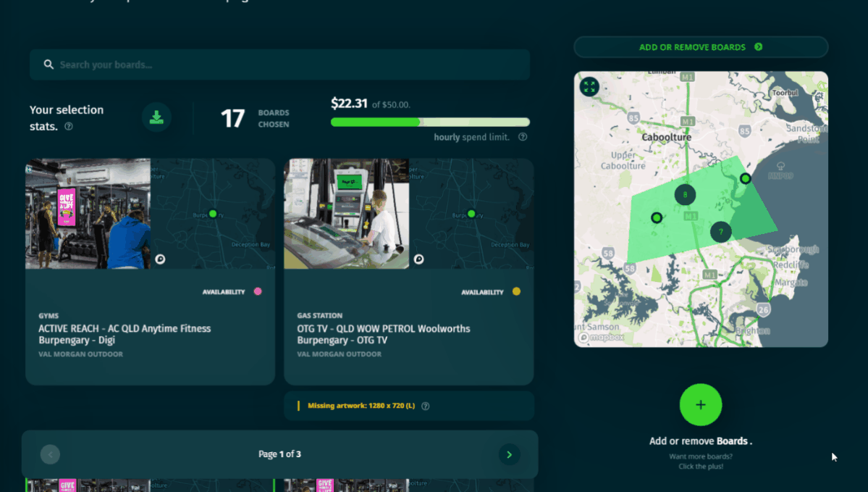Click the $22.31 spend amount
This screenshot has width=868, height=492.
click(349, 104)
